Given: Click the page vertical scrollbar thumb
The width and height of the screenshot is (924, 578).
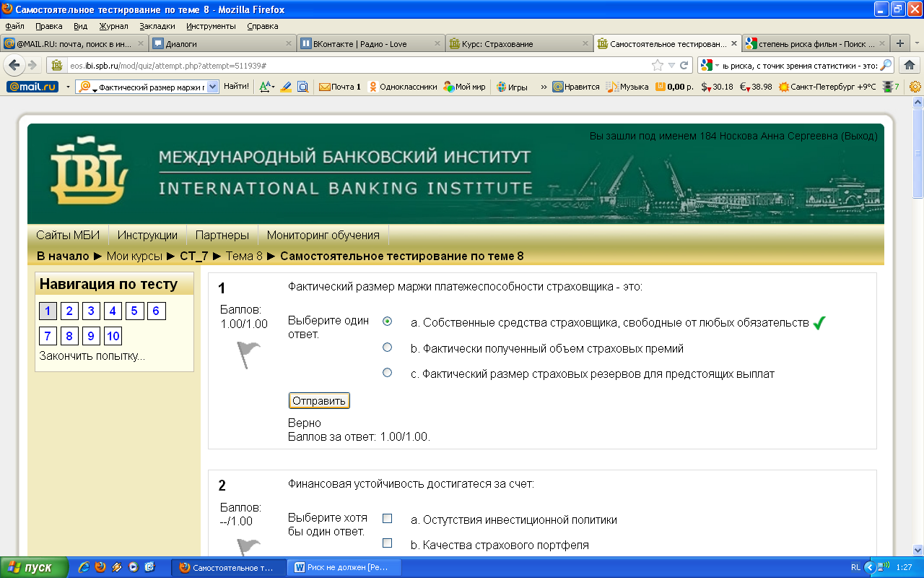Looking at the screenshot, I should [918, 152].
